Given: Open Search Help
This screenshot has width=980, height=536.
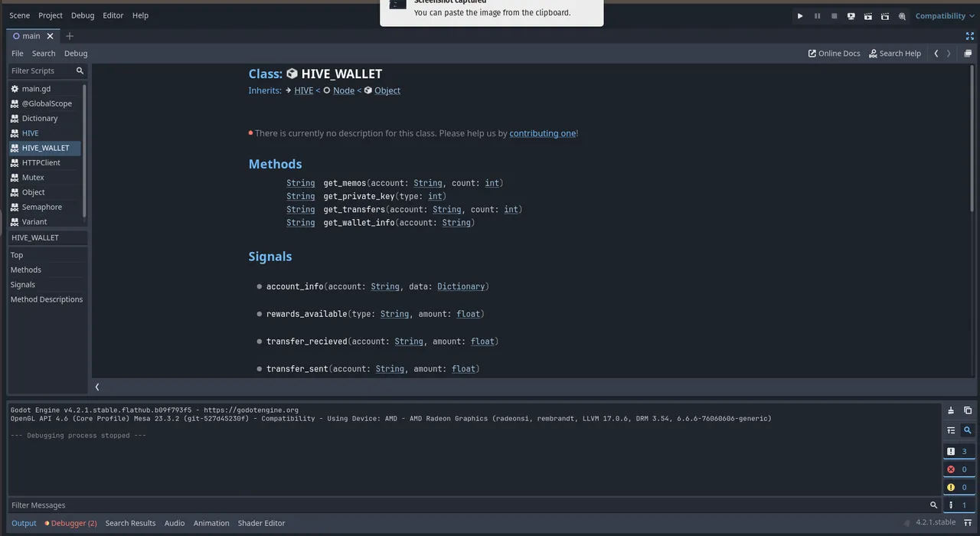Looking at the screenshot, I should [x=894, y=54].
